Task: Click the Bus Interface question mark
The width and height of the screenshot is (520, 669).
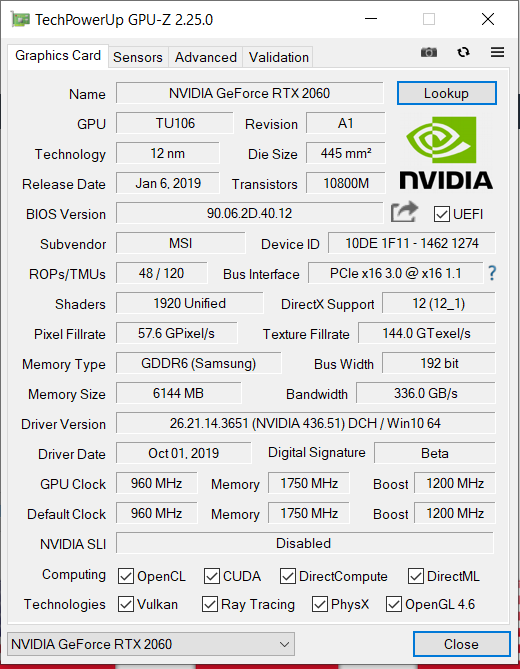Action: 492,273
